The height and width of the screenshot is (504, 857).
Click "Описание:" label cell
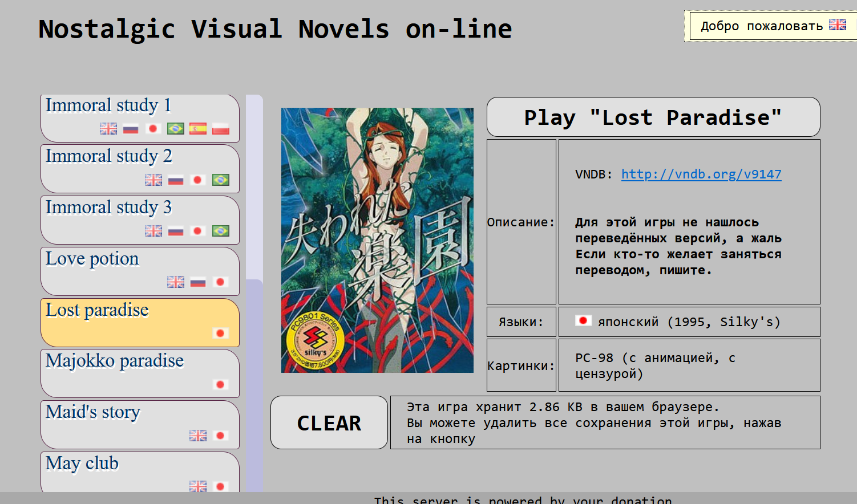[x=521, y=222]
